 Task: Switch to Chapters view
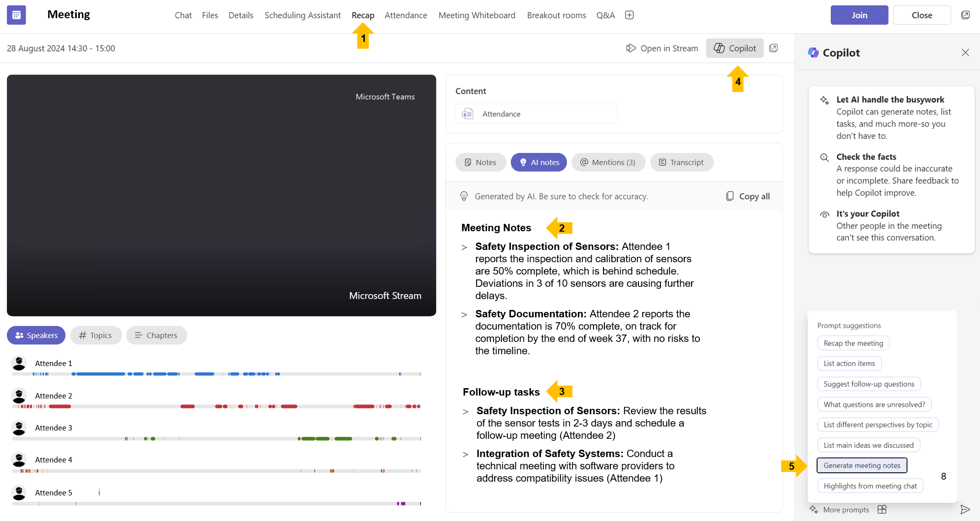click(x=156, y=336)
